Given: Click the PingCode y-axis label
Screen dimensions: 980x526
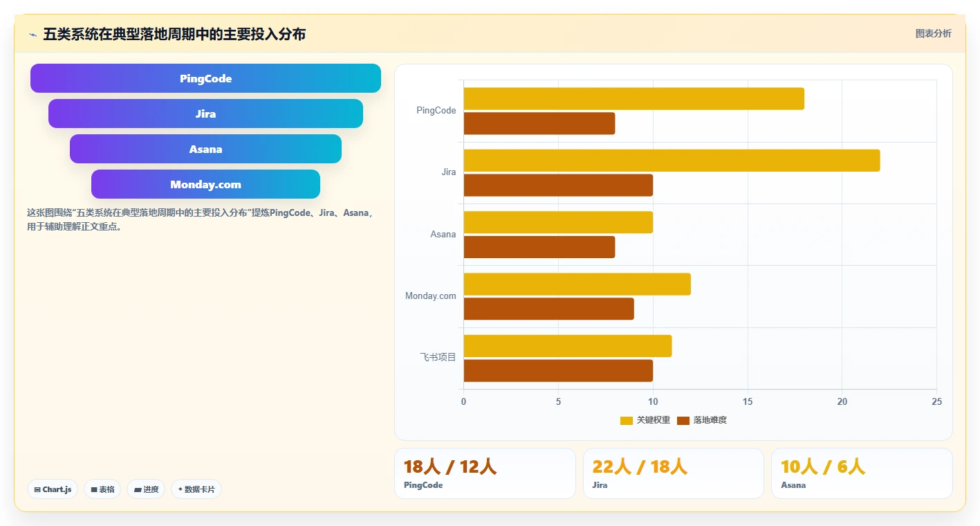Looking at the screenshot, I should pyautogui.click(x=436, y=111).
